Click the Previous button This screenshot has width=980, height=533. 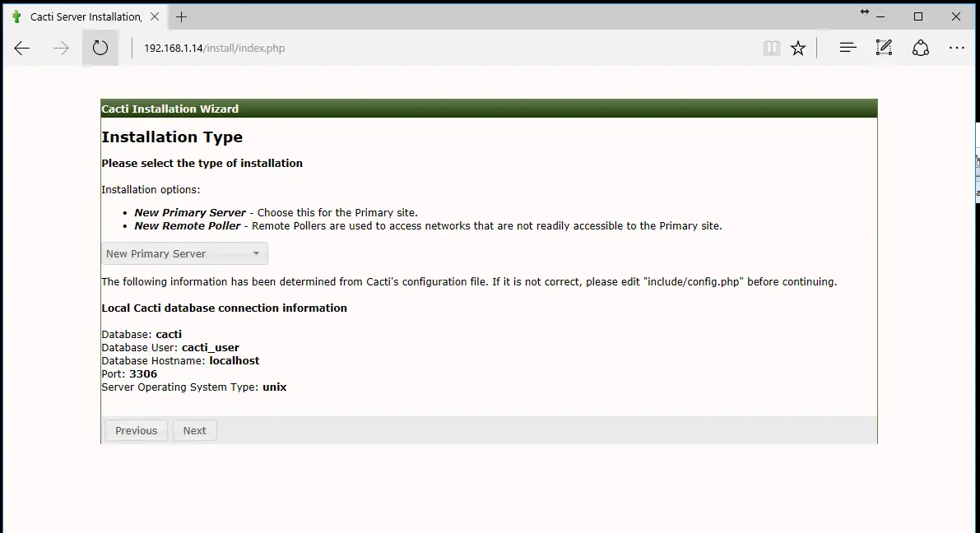click(x=137, y=430)
